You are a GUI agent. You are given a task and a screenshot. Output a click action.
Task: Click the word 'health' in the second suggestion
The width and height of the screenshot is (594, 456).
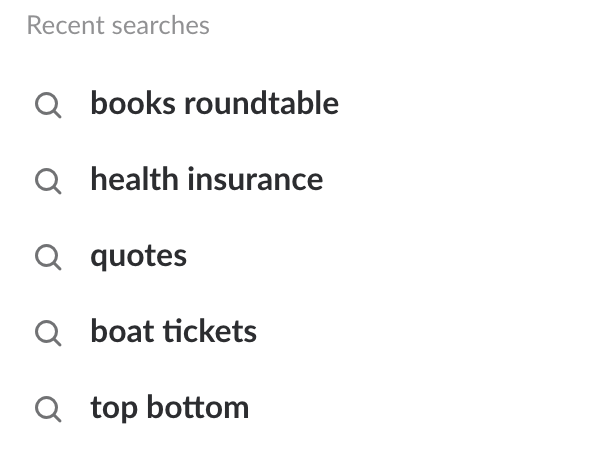pos(134,179)
